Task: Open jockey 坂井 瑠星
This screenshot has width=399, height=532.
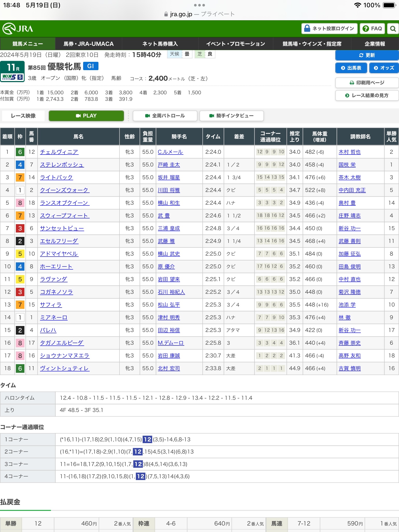Action: coord(169,177)
